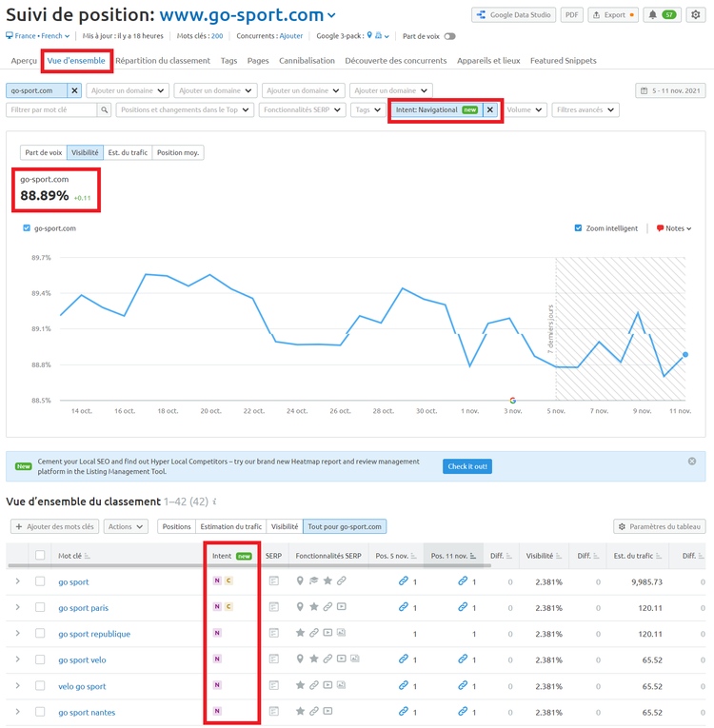Select the go sport republique checkbox
Image resolution: width=714 pixels, height=728 pixels.
tap(40, 633)
